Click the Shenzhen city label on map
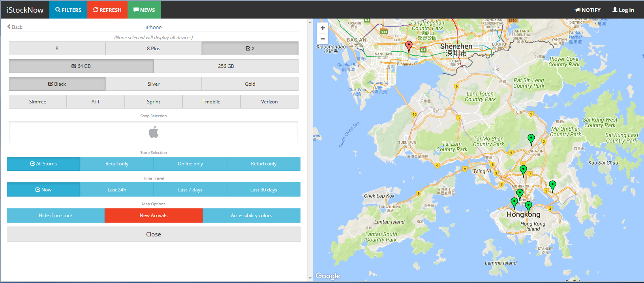Image resolution: width=644 pixels, height=283 pixels. [x=456, y=49]
